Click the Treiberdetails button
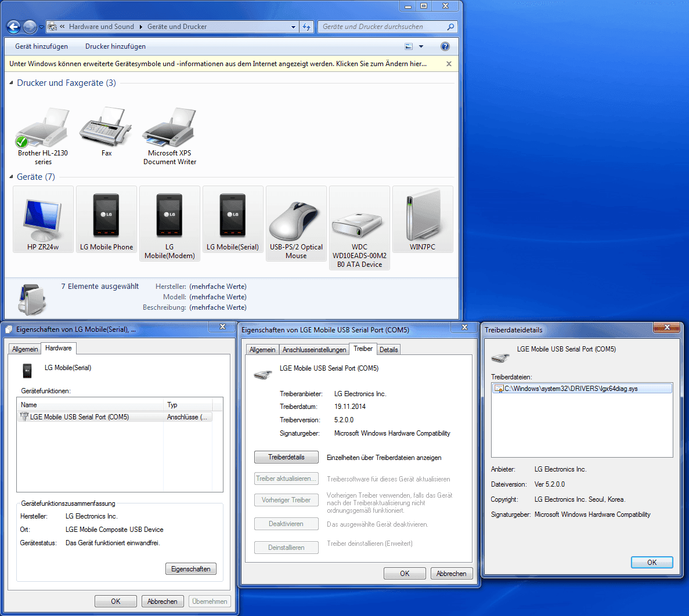The image size is (689, 616). (286, 457)
